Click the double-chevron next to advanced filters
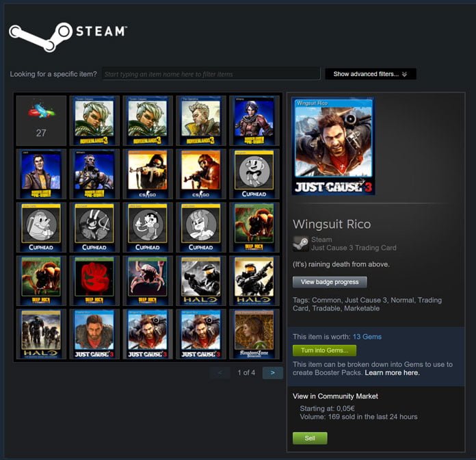Image resolution: width=476 pixels, height=460 pixels. [404, 74]
